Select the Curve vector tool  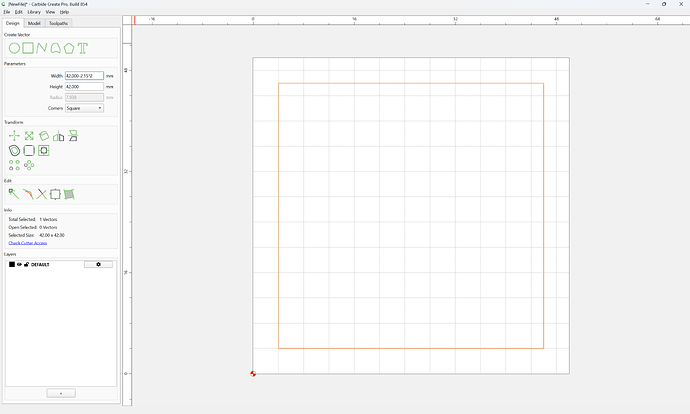pyautogui.click(x=55, y=48)
